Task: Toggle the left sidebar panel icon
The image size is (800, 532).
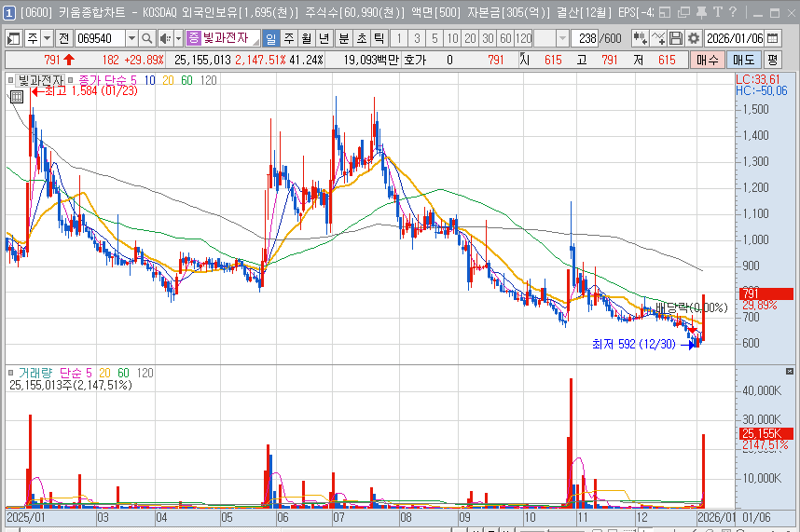Action: (x=14, y=38)
